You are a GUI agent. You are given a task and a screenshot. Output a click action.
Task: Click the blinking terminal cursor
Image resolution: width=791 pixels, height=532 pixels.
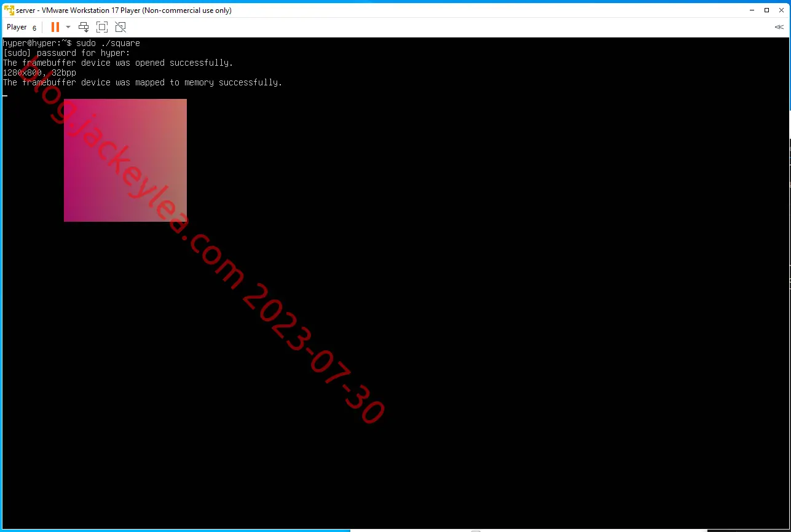[x=5, y=96]
